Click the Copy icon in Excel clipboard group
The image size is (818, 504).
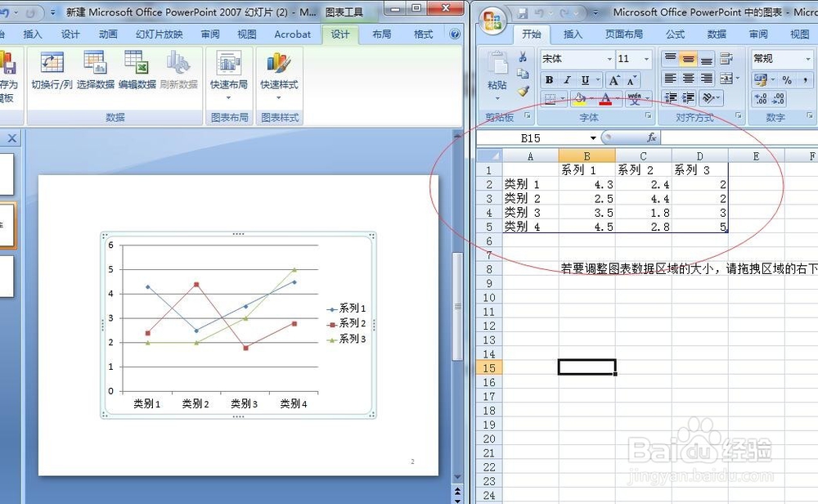[x=523, y=74]
